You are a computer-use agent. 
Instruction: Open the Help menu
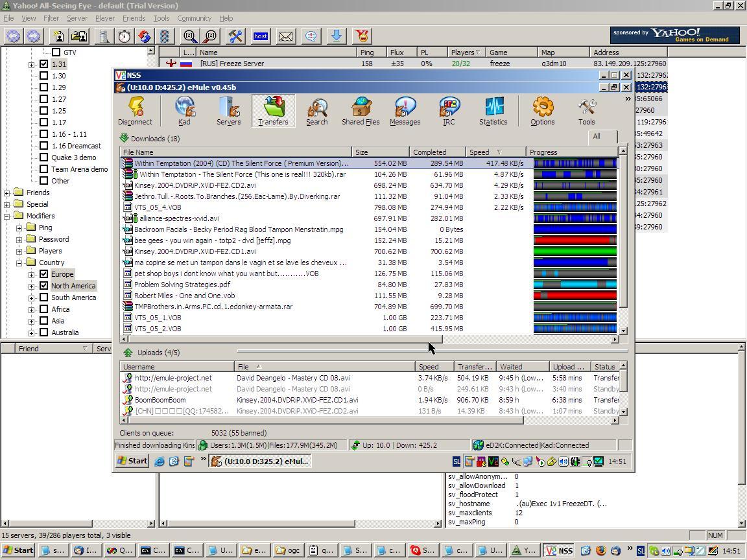pos(226,18)
